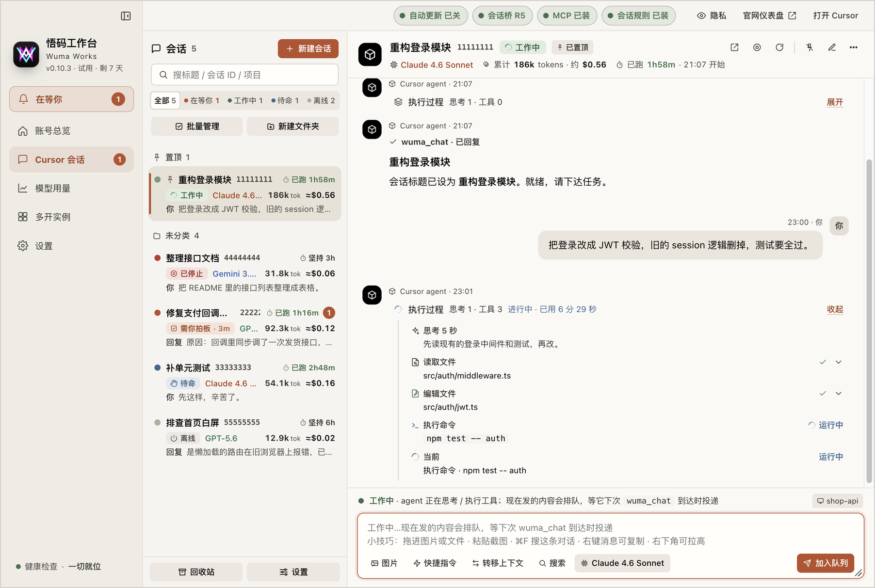
Task: Collapse the running 执行过程 via 收起
Action: pyautogui.click(x=835, y=309)
